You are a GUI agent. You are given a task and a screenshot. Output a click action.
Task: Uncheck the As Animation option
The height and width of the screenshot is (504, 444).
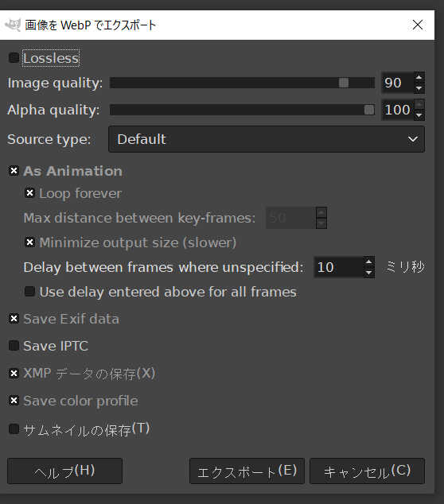click(x=14, y=170)
